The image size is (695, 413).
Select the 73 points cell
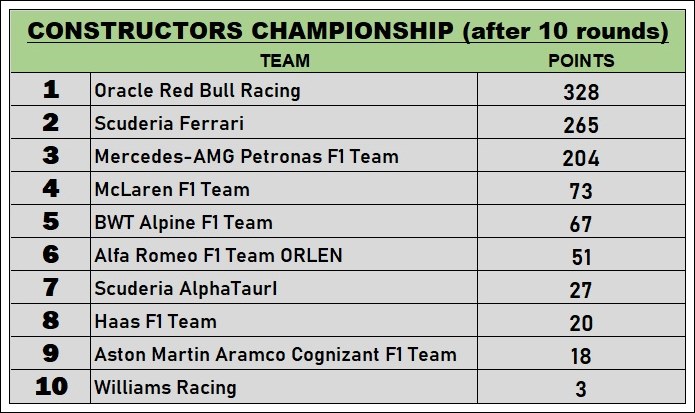(x=581, y=191)
